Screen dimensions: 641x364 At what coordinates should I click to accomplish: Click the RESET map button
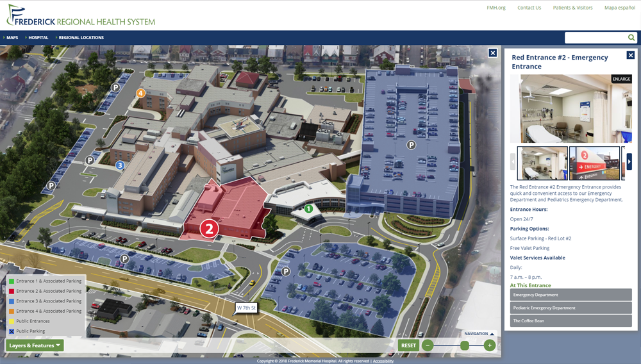pyautogui.click(x=408, y=345)
